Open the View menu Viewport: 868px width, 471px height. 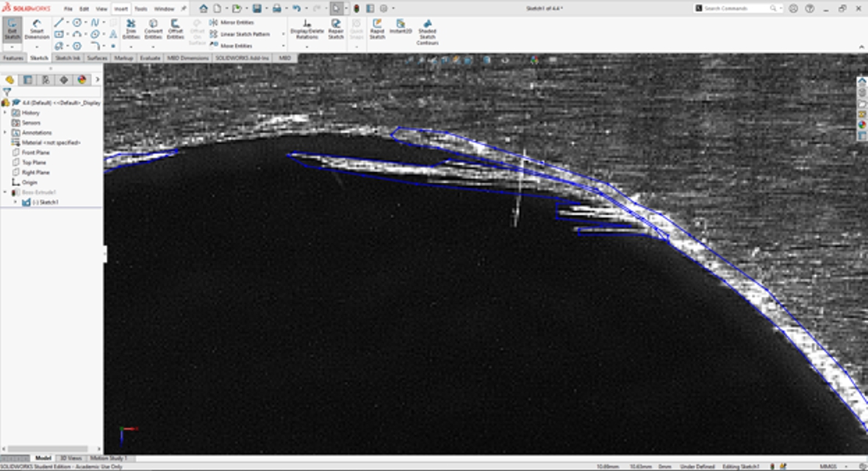[102, 9]
